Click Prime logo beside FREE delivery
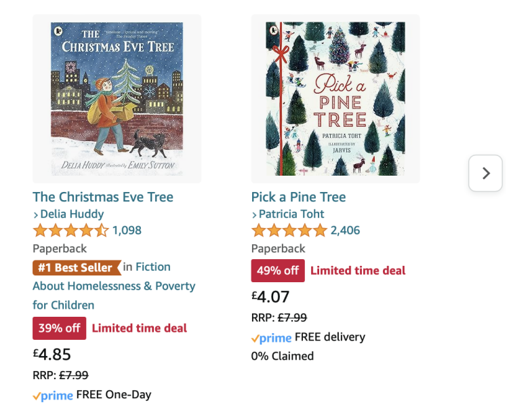This screenshot has height=407, width=532. [271, 338]
